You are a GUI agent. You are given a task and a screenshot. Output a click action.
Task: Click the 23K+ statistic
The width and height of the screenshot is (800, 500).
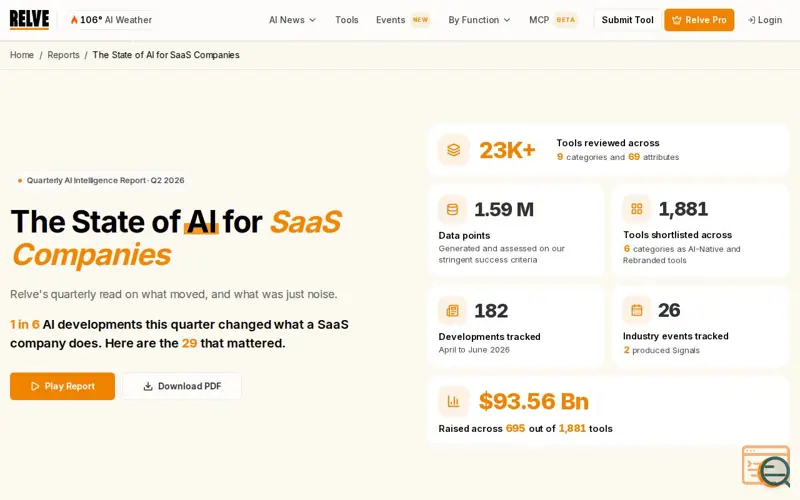click(x=507, y=151)
